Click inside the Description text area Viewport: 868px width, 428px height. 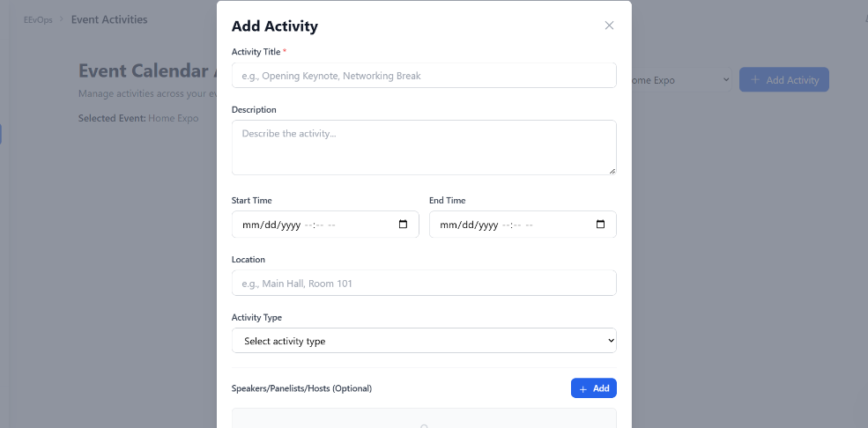coord(424,148)
